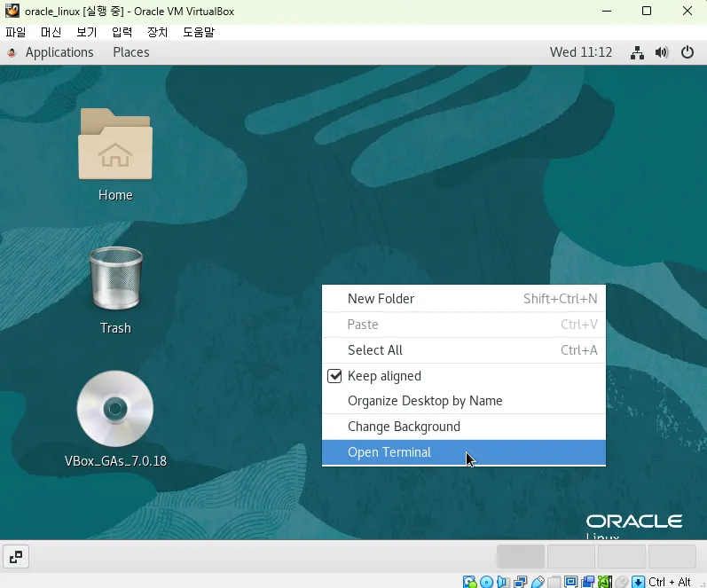Click the power icon in GNOME panel
This screenshot has width=707, height=588.
coord(687,52)
